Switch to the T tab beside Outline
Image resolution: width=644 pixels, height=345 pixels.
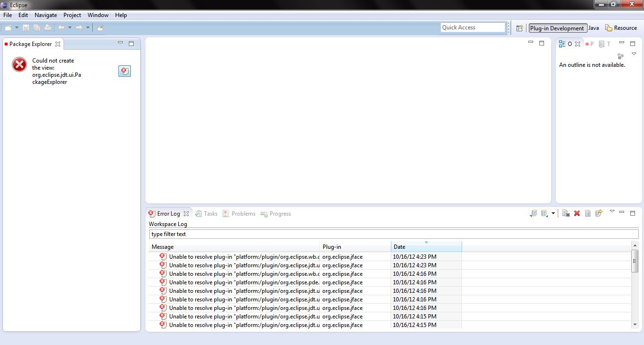(x=605, y=44)
